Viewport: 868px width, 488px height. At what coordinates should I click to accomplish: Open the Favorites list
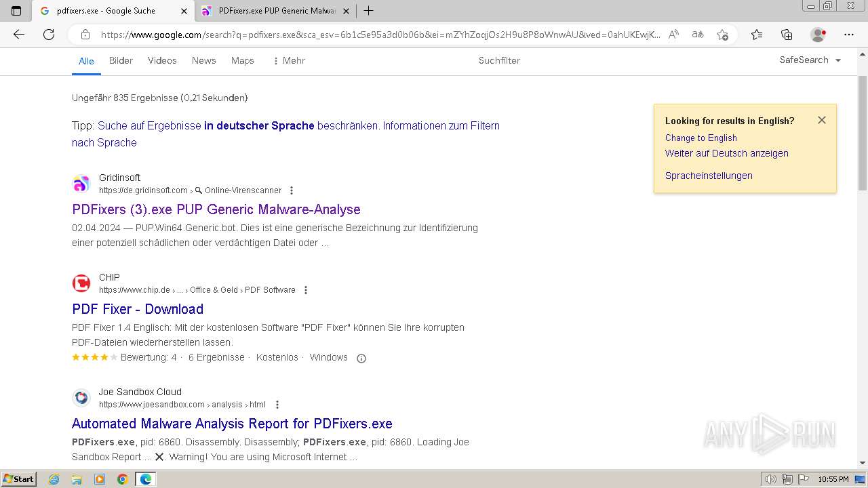[x=757, y=35]
